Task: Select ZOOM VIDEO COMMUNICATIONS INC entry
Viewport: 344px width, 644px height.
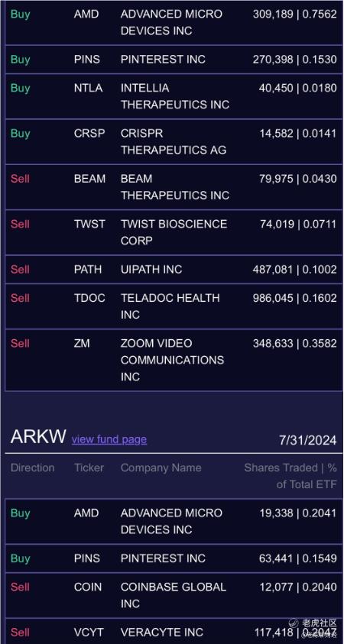Action: pyautogui.click(x=174, y=360)
